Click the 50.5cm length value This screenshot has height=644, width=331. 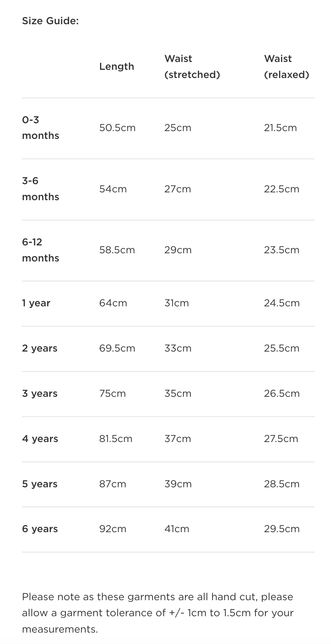(x=117, y=128)
